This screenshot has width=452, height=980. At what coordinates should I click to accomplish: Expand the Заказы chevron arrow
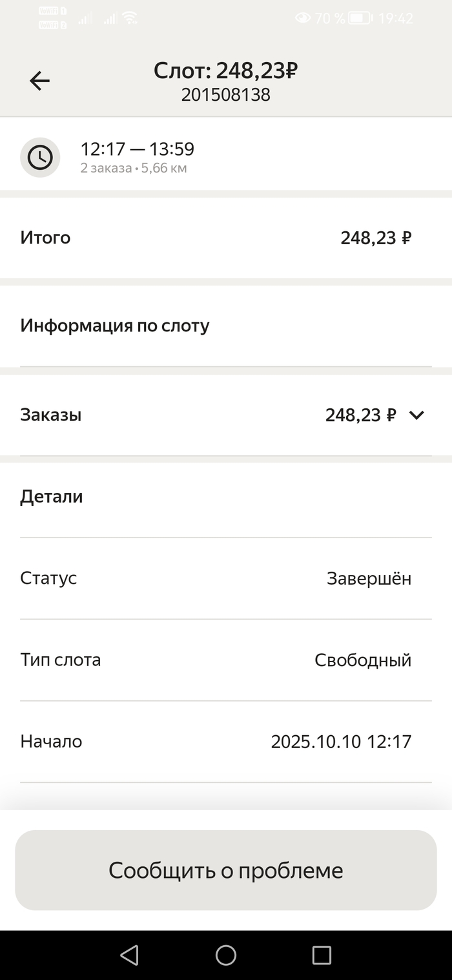click(x=416, y=415)
